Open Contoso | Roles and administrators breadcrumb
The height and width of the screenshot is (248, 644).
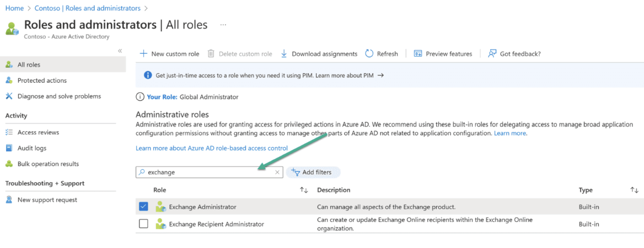pos(88,8)
